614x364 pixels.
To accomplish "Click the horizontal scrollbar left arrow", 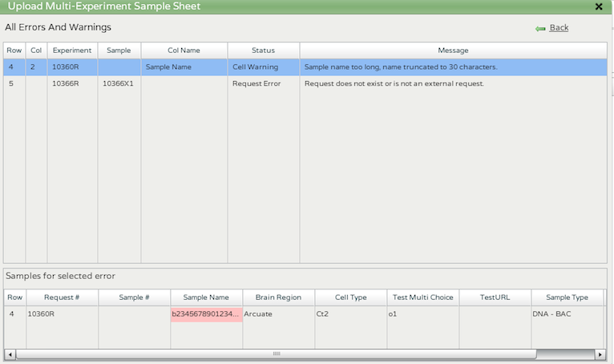I will tap(10, 354).
